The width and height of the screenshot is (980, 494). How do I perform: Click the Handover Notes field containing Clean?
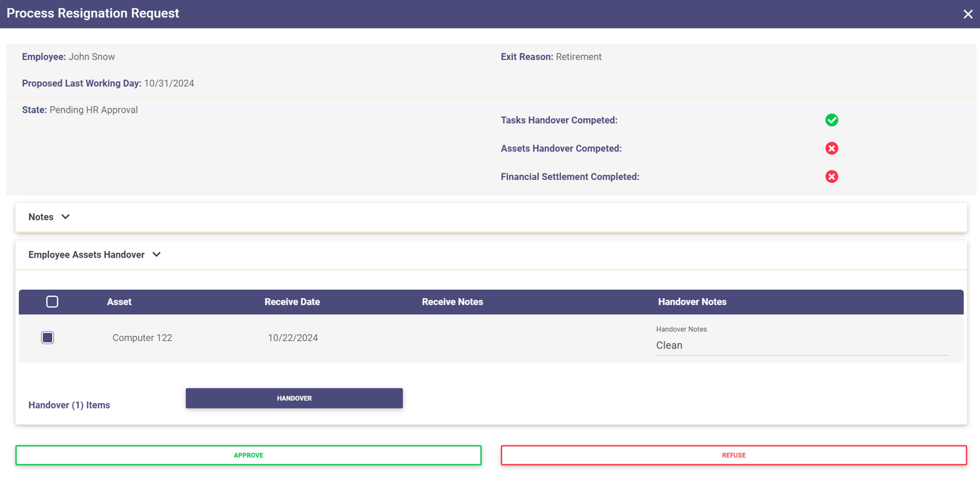(x=801, y=345)
